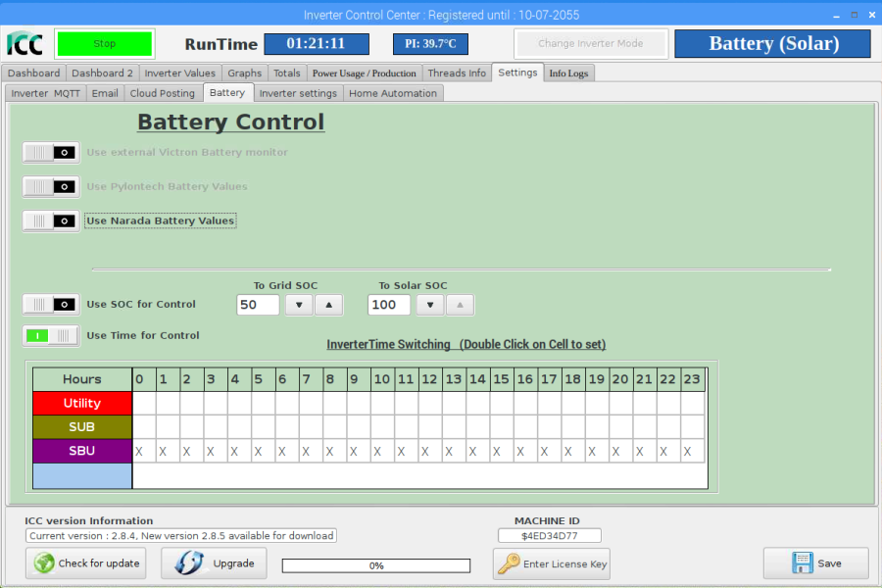Click the Change Inverter Mode button
Viewport: 882px width, 588px height.
590,44
